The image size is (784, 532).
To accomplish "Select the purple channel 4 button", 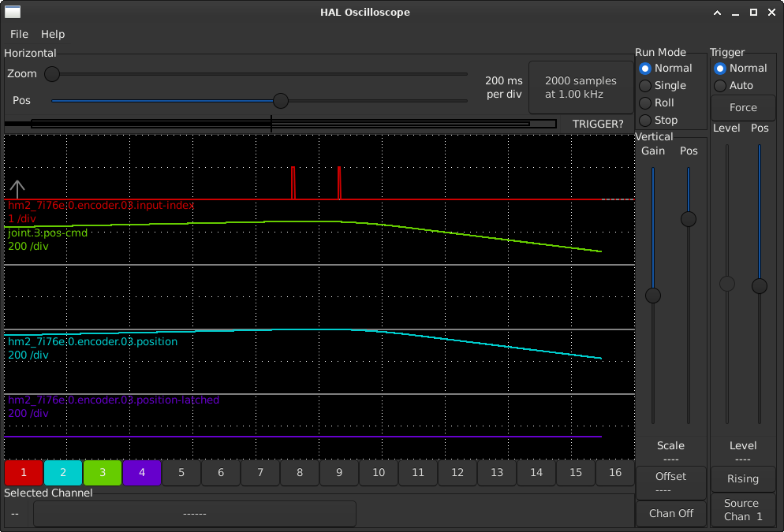I will pos(142,473).
